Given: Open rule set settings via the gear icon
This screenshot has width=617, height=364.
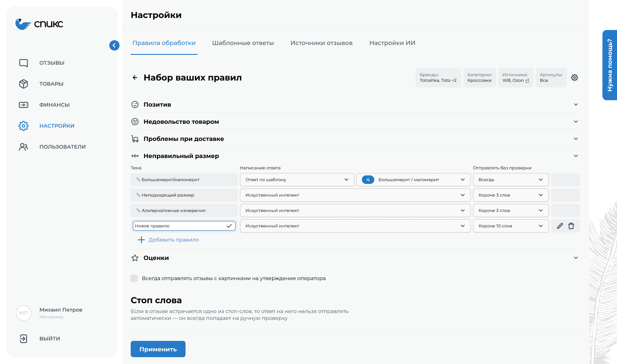Looking at the screenshot, I should (575, 78).
